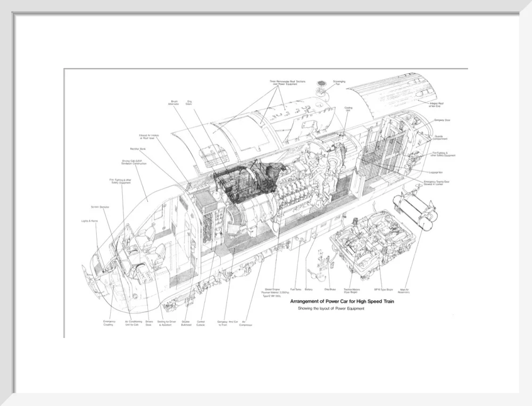Click the 'Air Compressor' label
Viewport: 532px width, 406px height.
click(246, 323)
